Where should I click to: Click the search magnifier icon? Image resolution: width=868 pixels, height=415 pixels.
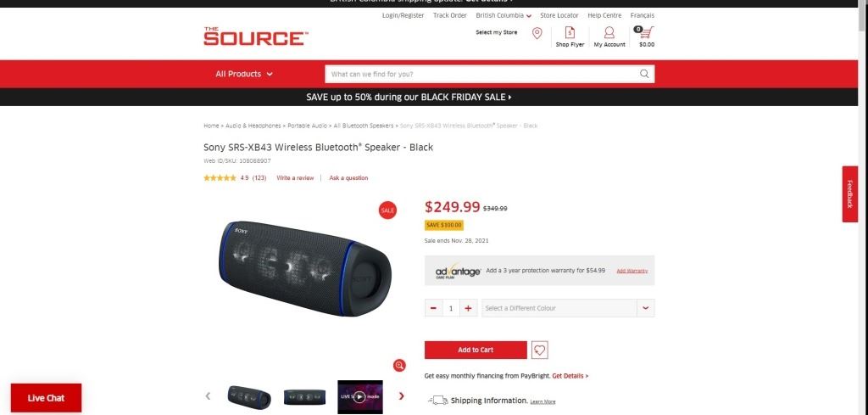[644, 74]
